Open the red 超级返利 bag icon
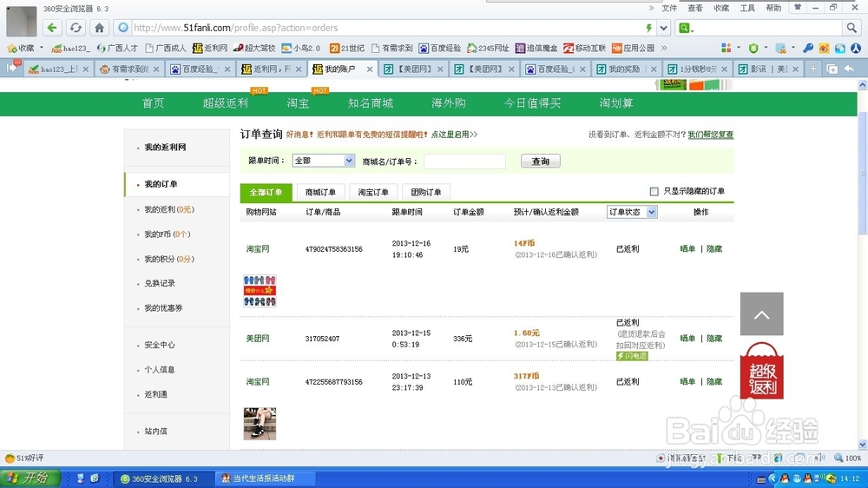Viewport: 868px width, 488px height. tap(762, 371)
